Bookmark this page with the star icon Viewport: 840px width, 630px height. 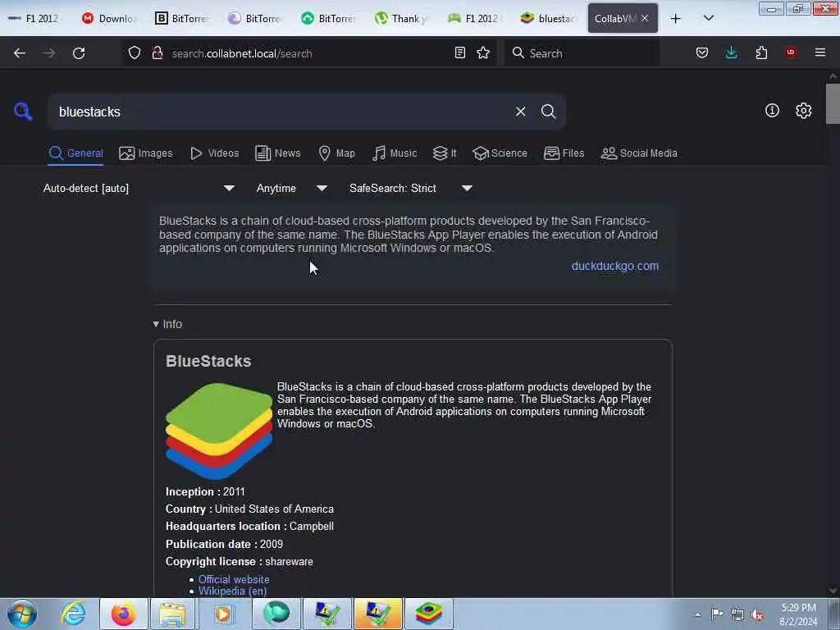pyautogui.click(x=483, y=52)
